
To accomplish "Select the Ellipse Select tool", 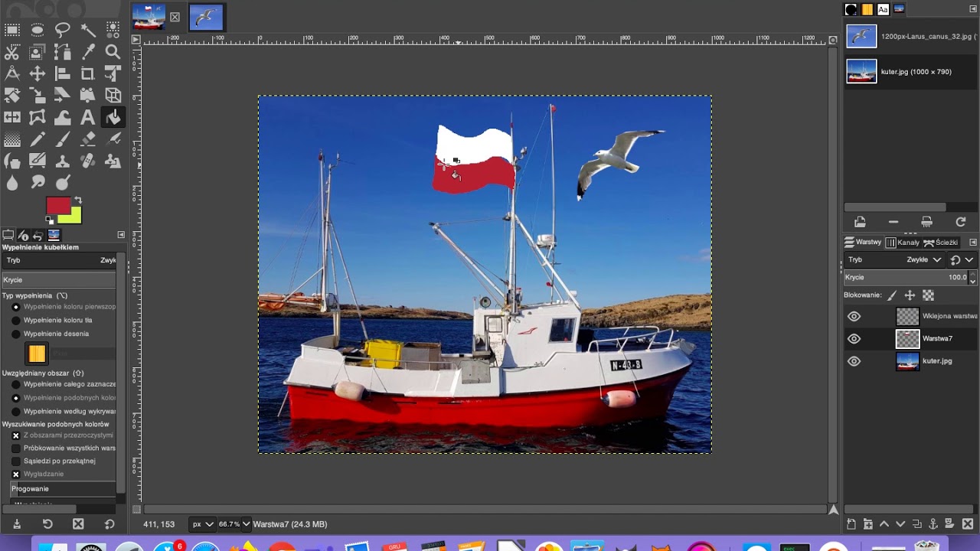I will [38, 30].
